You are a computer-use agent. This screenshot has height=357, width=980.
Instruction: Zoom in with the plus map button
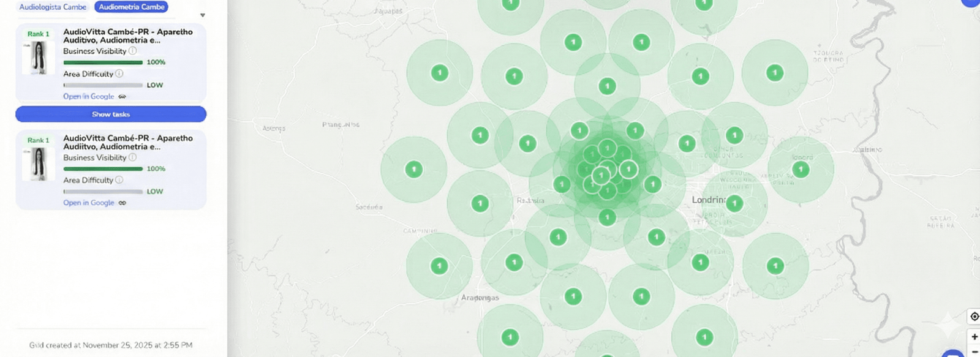pos(974,337)
